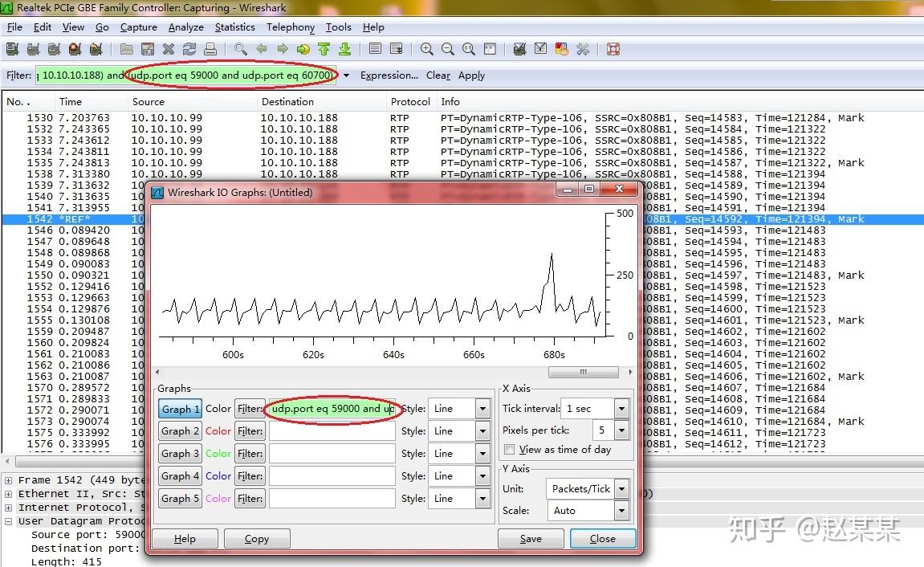Open the Telephony menu
The width and height of the screenshot is (924, 567).
(x=290, y=27)
